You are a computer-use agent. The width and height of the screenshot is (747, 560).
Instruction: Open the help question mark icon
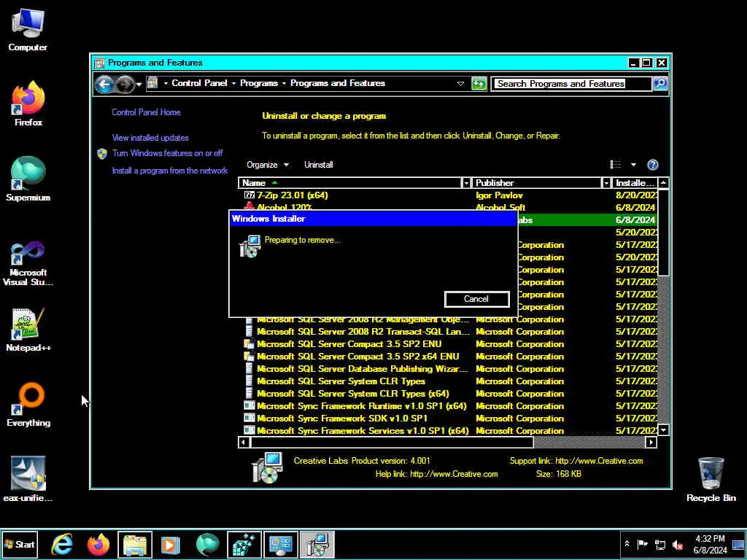[x=652, y=165]
